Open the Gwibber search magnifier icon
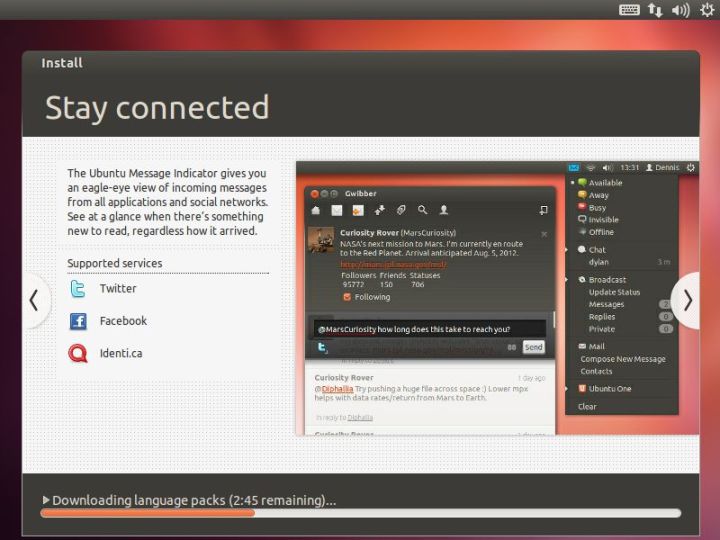Screen dimensions: 720x540 (422, 210)
